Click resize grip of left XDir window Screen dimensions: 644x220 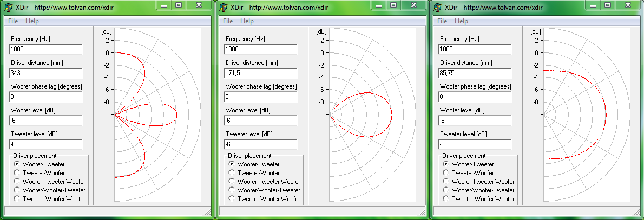[208, 212]
